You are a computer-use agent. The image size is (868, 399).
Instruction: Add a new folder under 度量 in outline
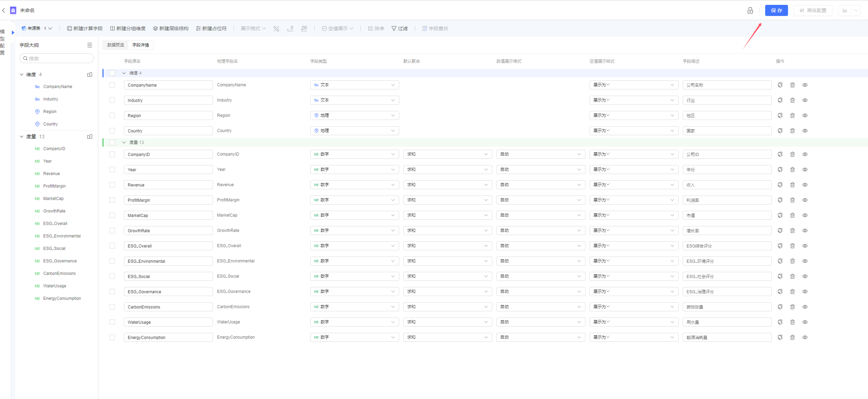(x=90, y=137)
